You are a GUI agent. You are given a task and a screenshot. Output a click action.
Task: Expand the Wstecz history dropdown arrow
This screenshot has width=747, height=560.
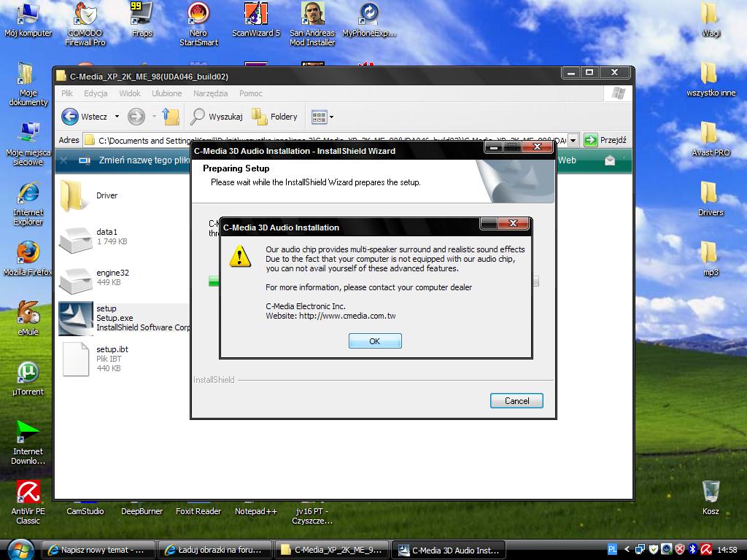click(117, 117)
